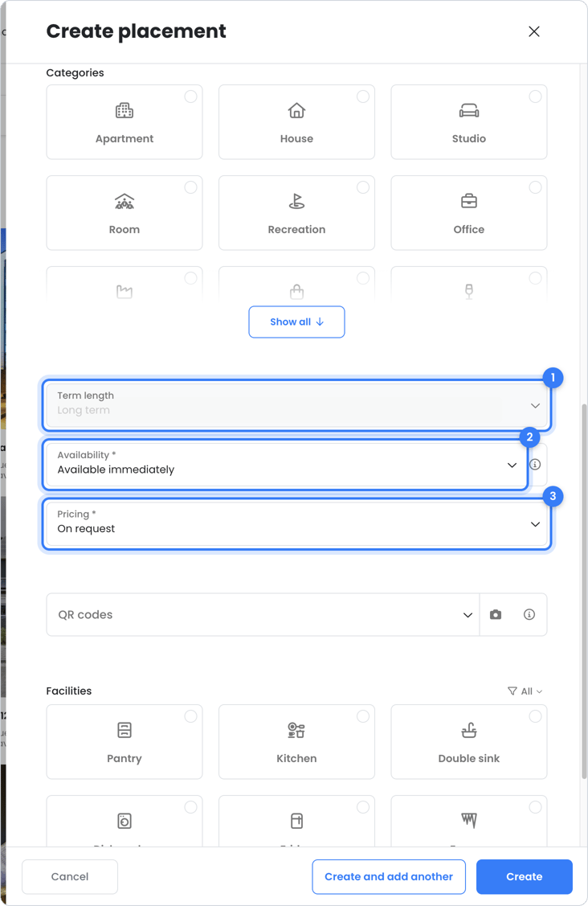
Task: Select the Office category radio button
Action: (x=536, y=187)
